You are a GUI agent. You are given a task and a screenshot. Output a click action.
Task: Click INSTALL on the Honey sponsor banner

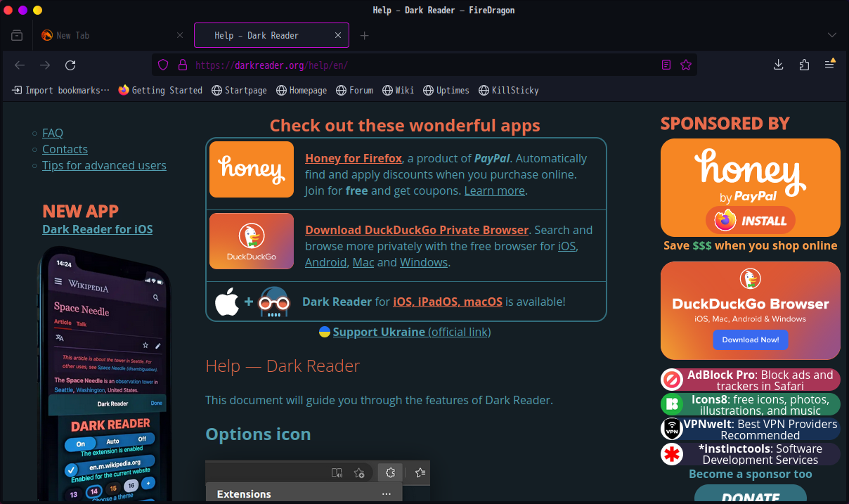pyautogui.click(x=751, y=220)
